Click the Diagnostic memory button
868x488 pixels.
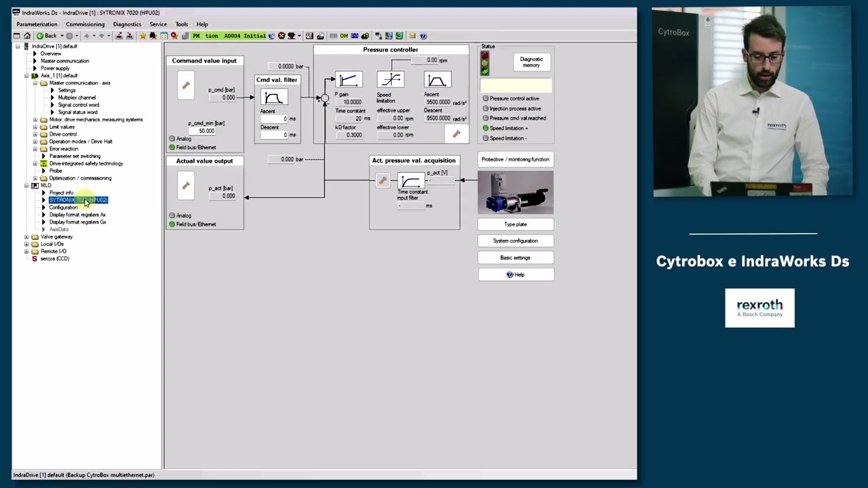point(531,62)
